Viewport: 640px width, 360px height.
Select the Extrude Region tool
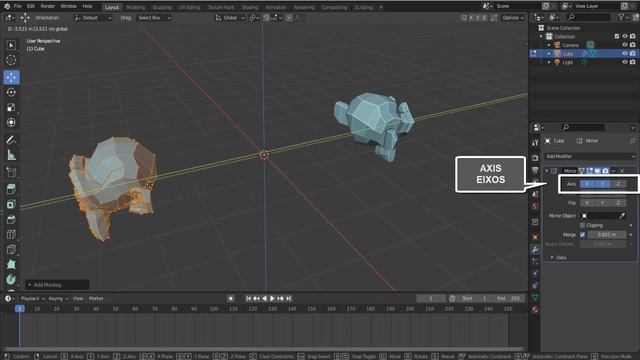click(11, 189)
